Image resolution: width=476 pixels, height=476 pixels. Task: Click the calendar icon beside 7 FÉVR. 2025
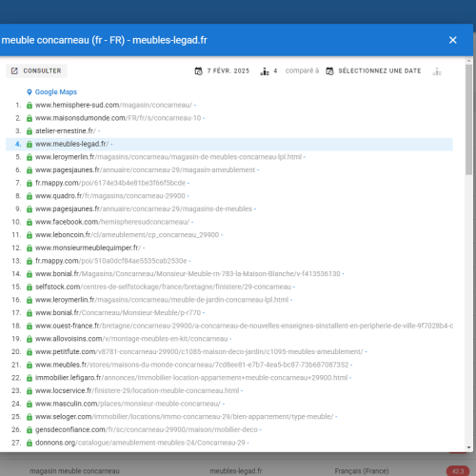tap(199, 71)
